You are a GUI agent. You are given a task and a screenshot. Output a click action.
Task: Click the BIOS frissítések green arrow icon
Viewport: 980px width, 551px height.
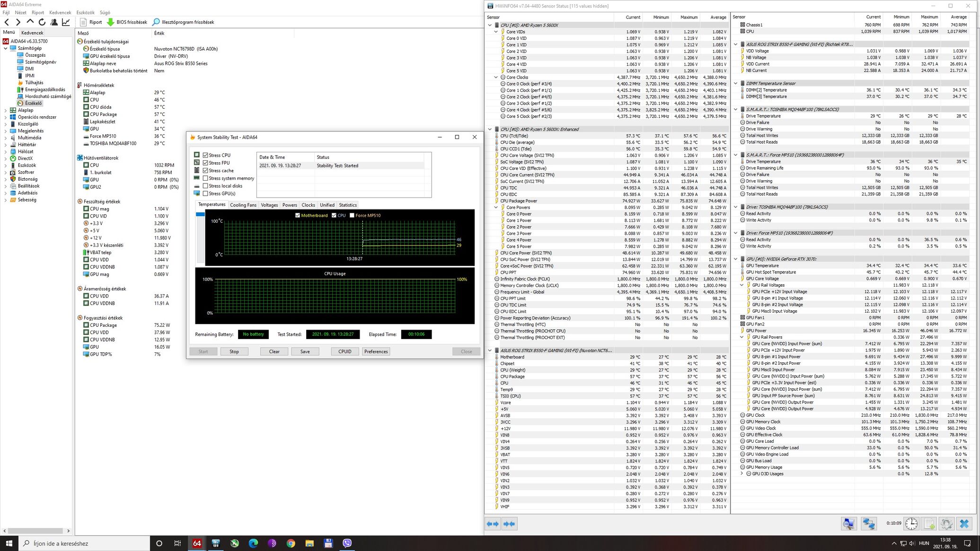tap(110, 22)
